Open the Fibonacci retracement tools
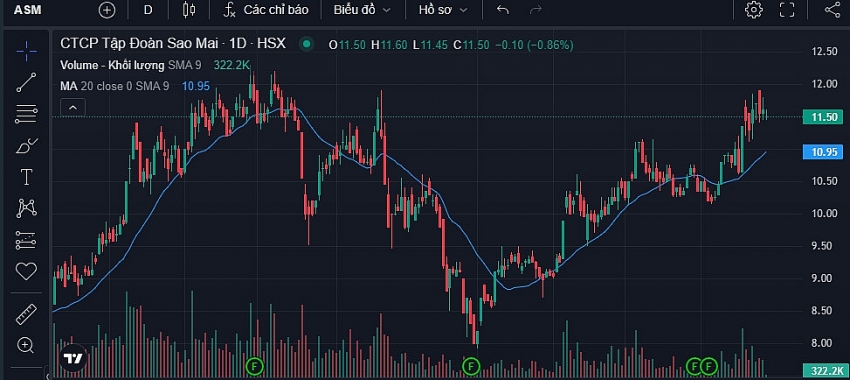Image resolution: width=850 pixels, height=380 pixels. point(26,114)
